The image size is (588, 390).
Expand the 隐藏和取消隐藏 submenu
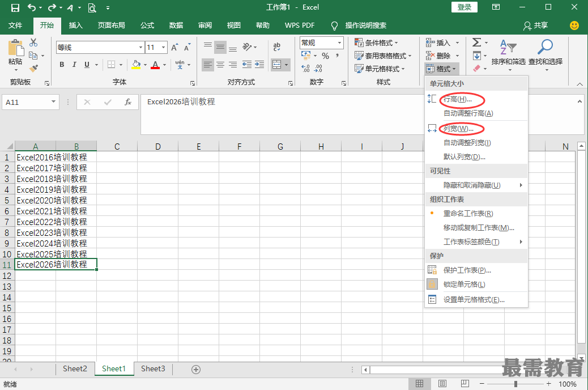click(476, 185)
